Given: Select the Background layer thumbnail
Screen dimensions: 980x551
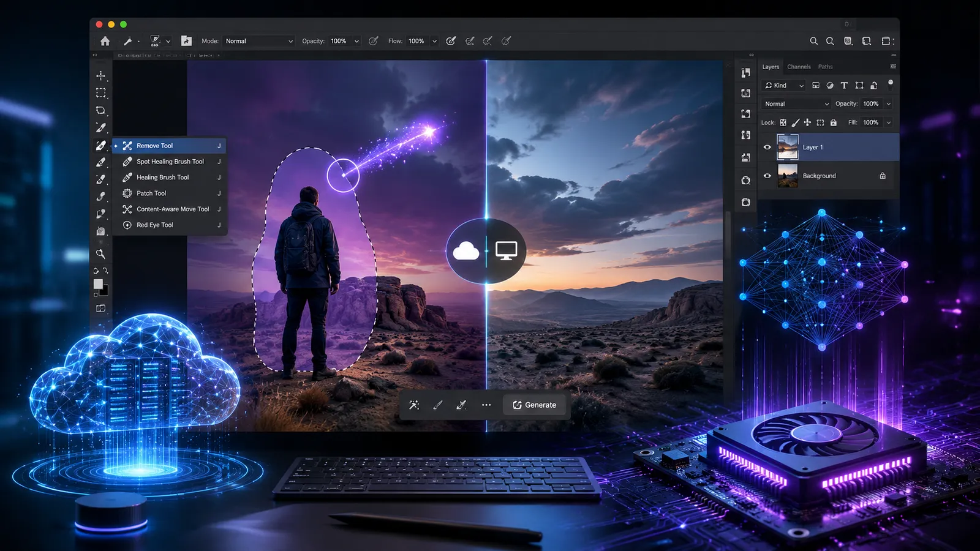Looking at the screenshot, I should (788, 176).
